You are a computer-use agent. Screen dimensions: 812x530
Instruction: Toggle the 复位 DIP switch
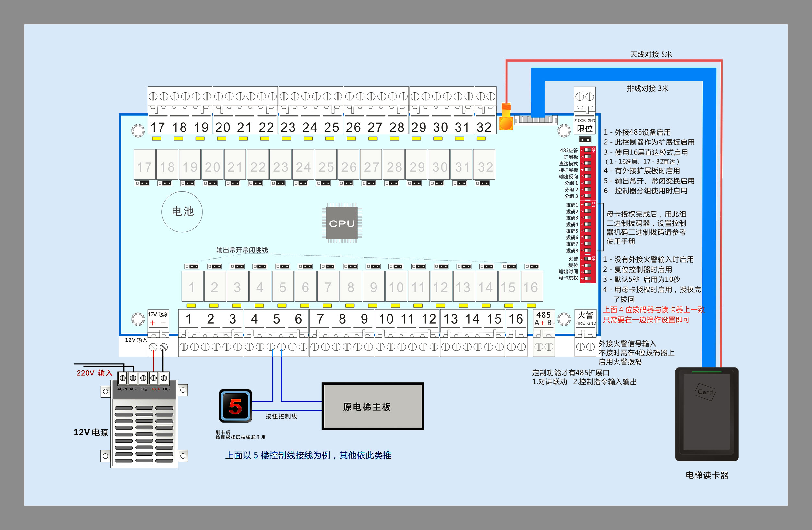coord(588,265)
